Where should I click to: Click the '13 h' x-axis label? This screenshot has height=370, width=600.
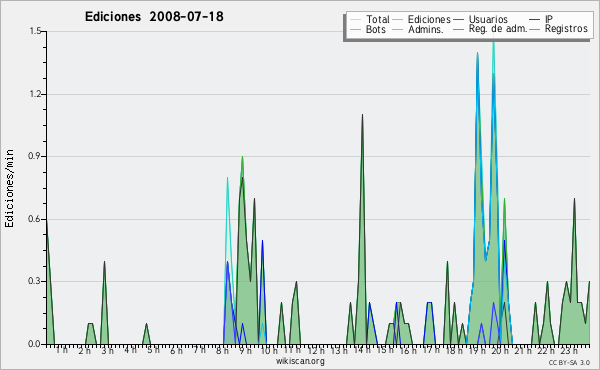tap(339, 350)
